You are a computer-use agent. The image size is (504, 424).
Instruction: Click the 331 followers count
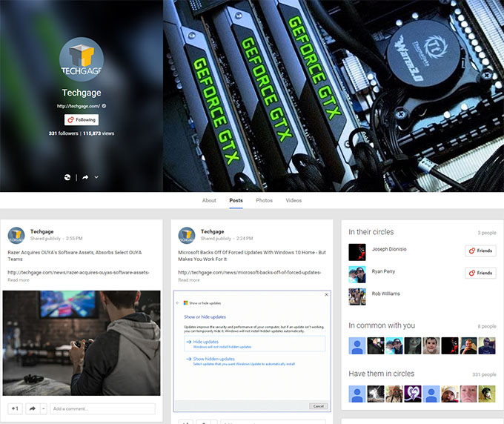pyautogui.click(x=63, y=133)
